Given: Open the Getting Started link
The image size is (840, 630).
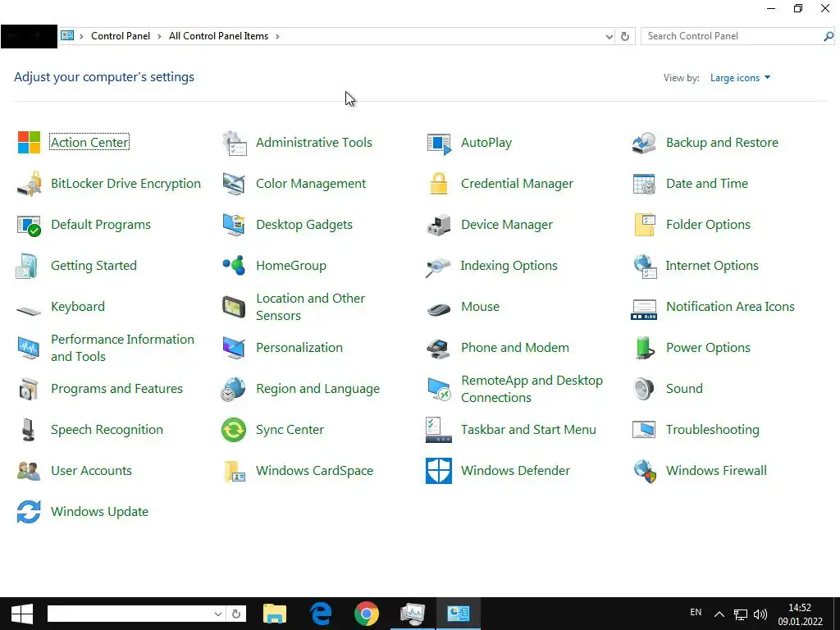Looking at the screenshot, I should 94,265.
